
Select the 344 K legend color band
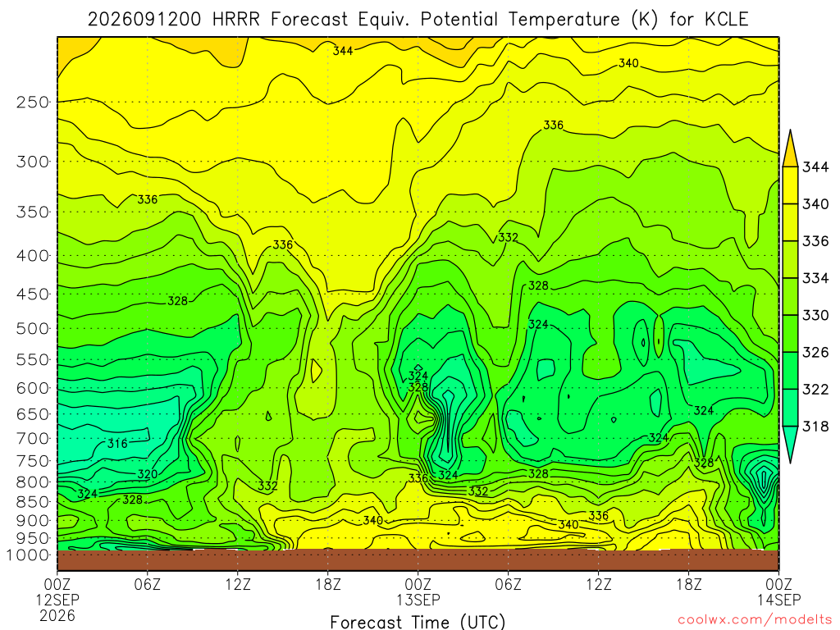click(x=790, y=148)
